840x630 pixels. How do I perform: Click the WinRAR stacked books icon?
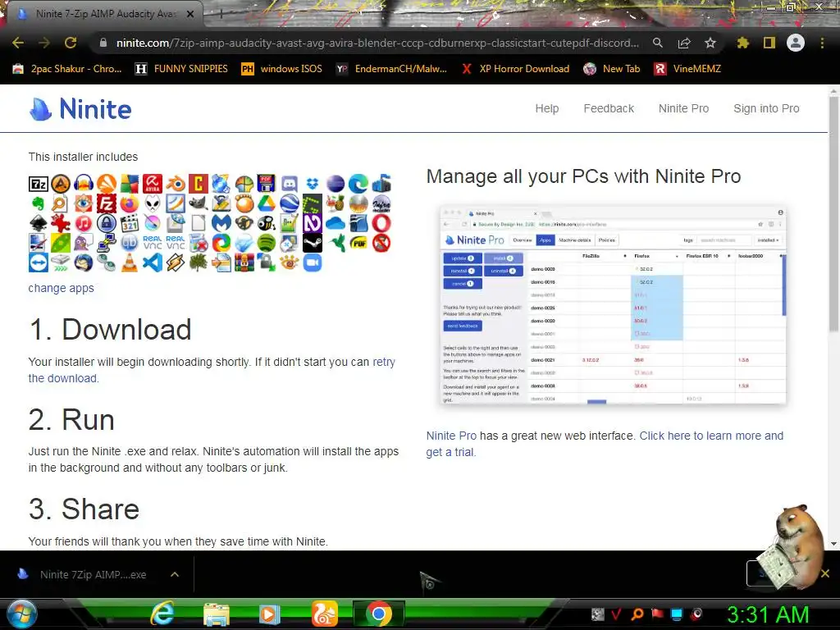(244, 263)
